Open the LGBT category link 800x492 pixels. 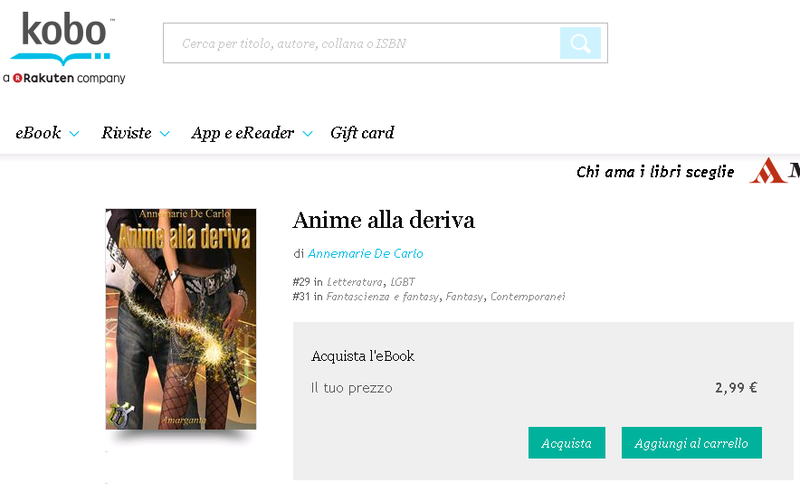pyautogui.click(x=403, y=282)
